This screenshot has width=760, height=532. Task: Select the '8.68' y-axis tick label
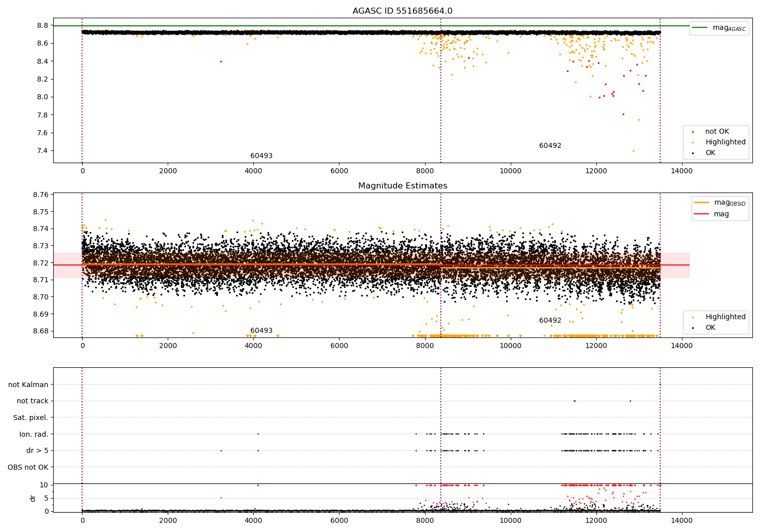[41, 331]
